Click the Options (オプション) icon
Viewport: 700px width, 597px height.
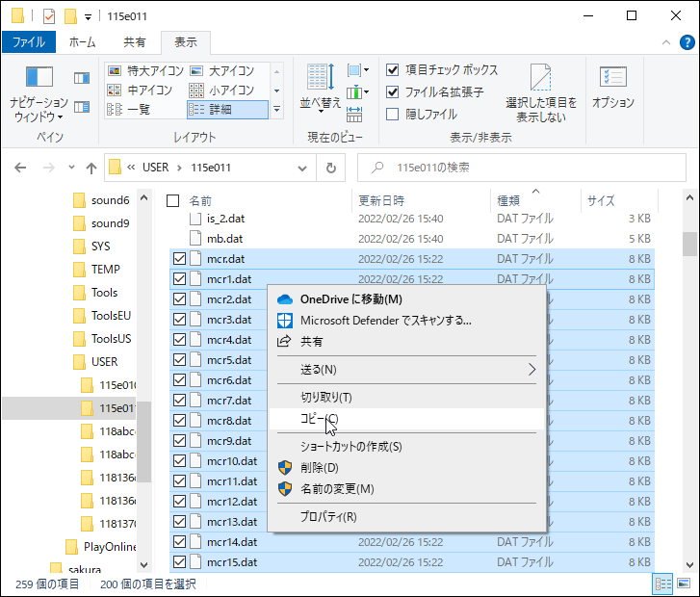[612, 87]
